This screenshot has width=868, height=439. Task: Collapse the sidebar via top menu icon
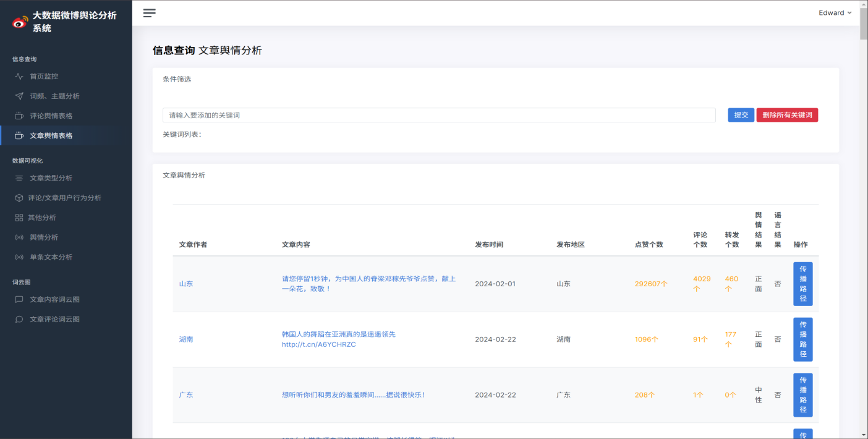[149, 12]
